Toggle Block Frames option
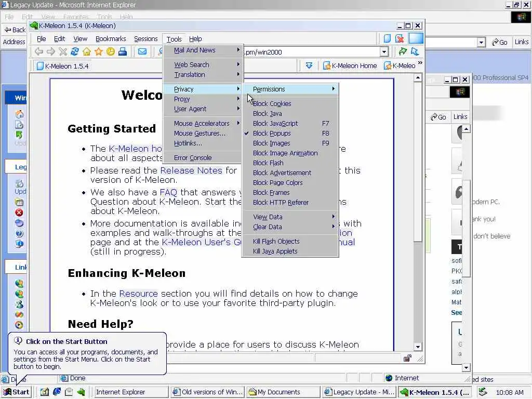 click(x=290, y=192)
